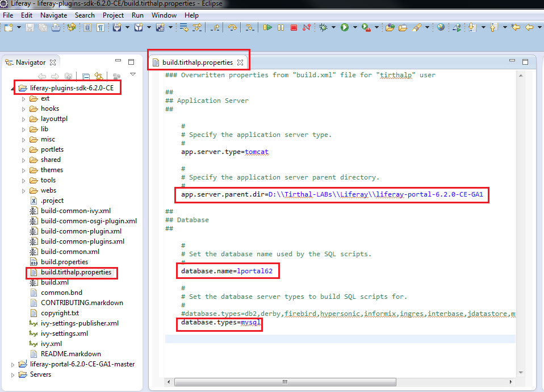Open the Project menu

[x=113, y=15]
